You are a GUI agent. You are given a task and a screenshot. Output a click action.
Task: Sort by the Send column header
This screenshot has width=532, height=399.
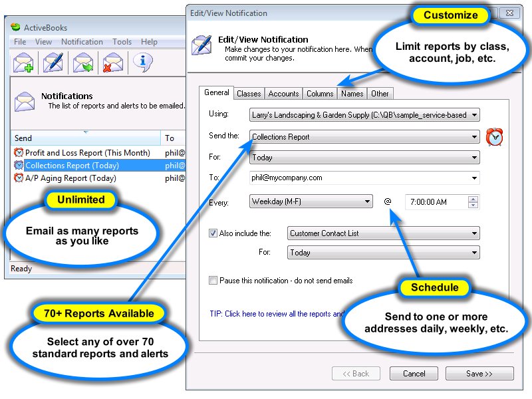click(x=86, y=138)
